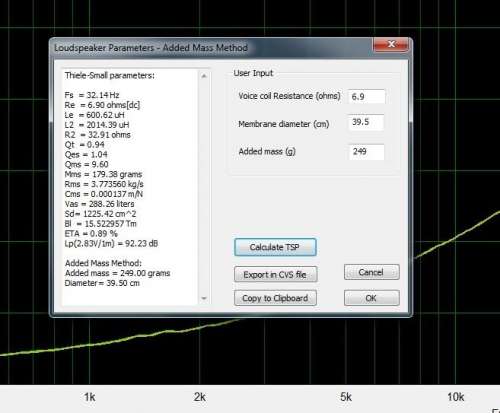
Task: Click the parameters list scroll up arrow
Action: point(204,76)
